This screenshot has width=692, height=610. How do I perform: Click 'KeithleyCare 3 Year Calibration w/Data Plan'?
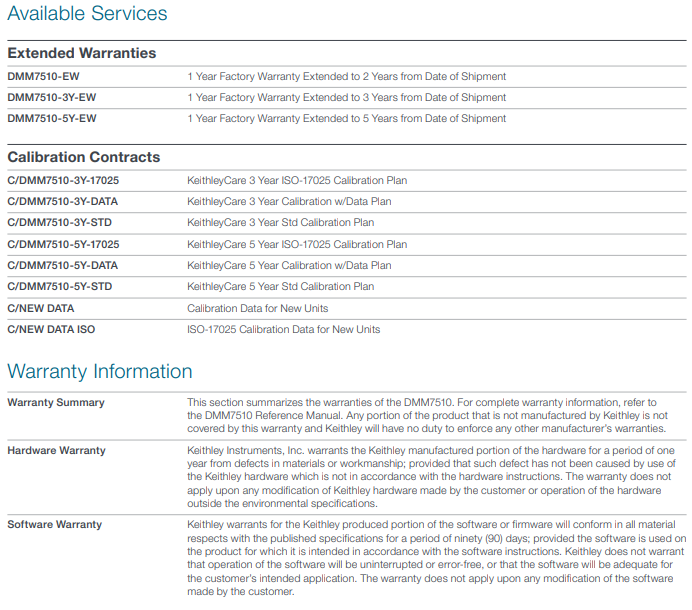click(289, 202)
